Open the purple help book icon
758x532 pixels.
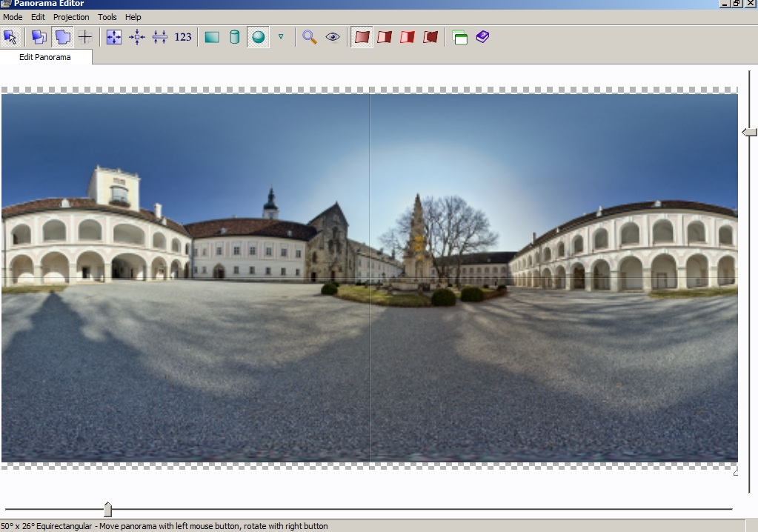(483, 36)
